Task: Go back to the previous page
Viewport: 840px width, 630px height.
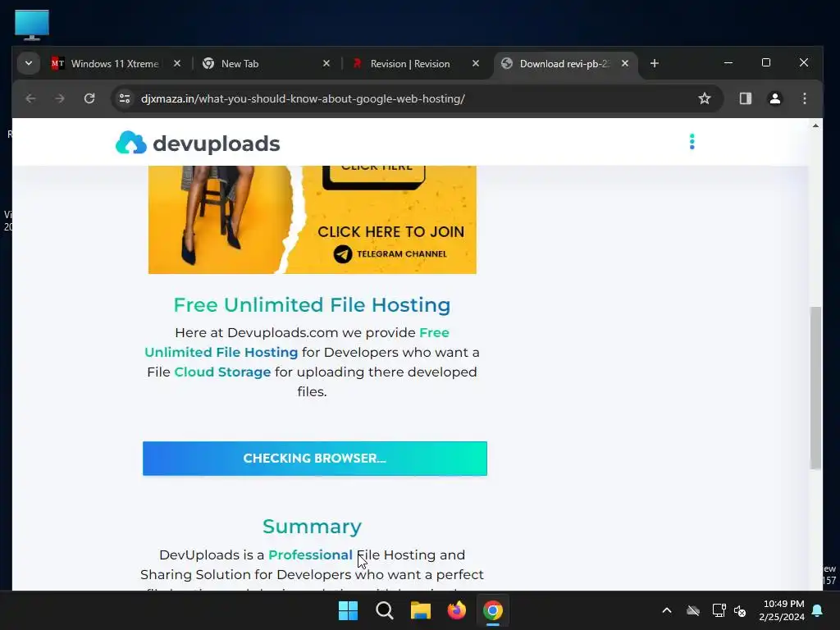Action: (30, 98)
